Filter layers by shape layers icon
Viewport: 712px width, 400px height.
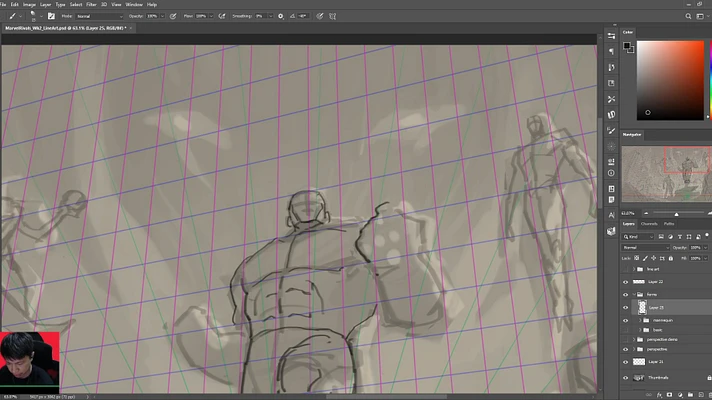tap(689, 237)
